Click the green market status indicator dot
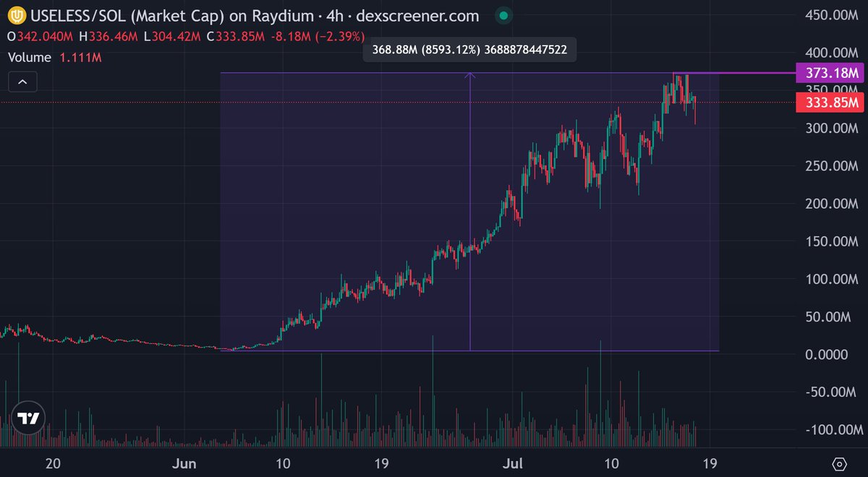Viewport: 868px width, 477px height. tap(504, 15)
